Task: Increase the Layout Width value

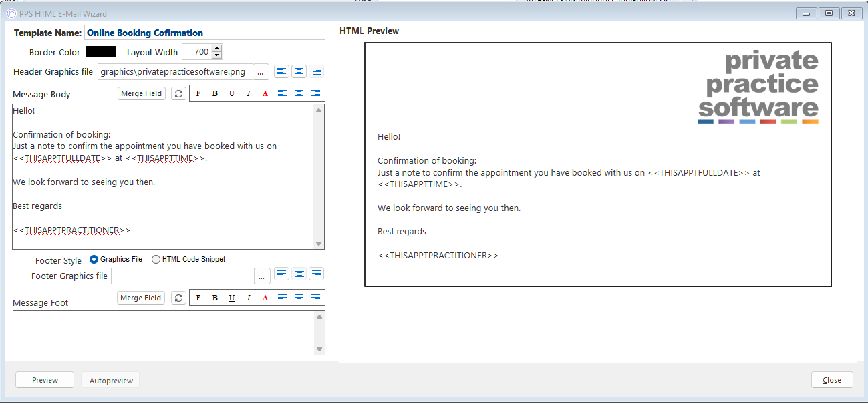Action: click(216, 48)
